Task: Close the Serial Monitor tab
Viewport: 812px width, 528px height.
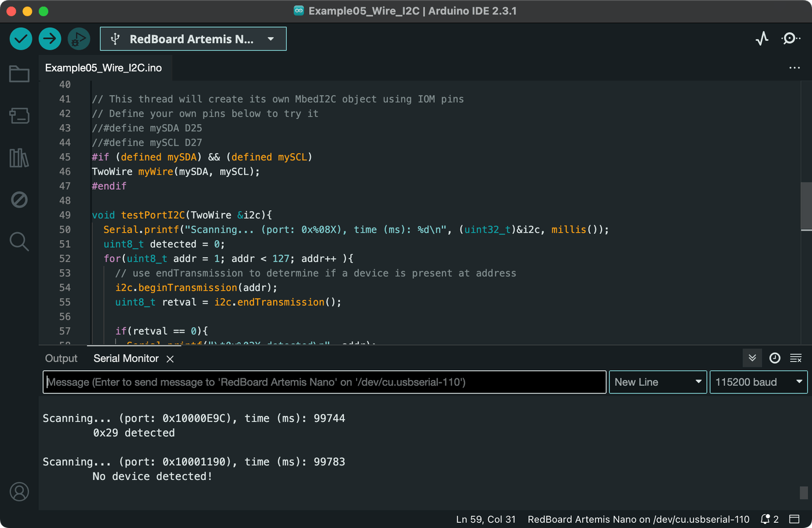Action: tap(170, 359)
